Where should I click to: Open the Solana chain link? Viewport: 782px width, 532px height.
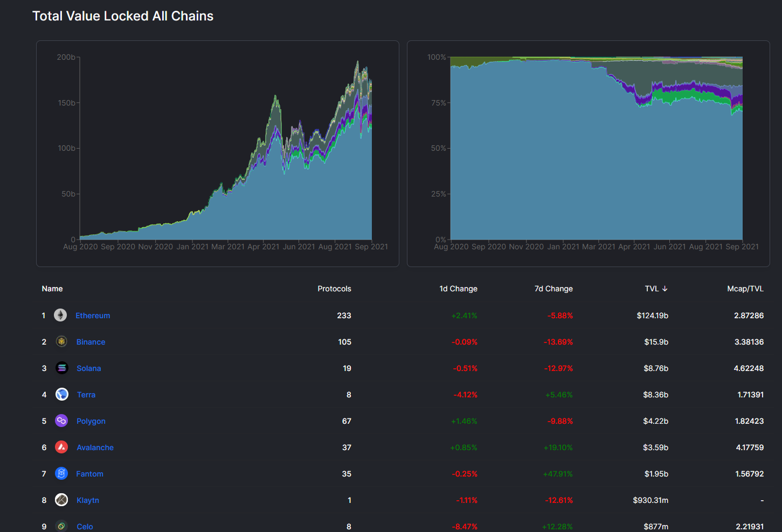89,368
